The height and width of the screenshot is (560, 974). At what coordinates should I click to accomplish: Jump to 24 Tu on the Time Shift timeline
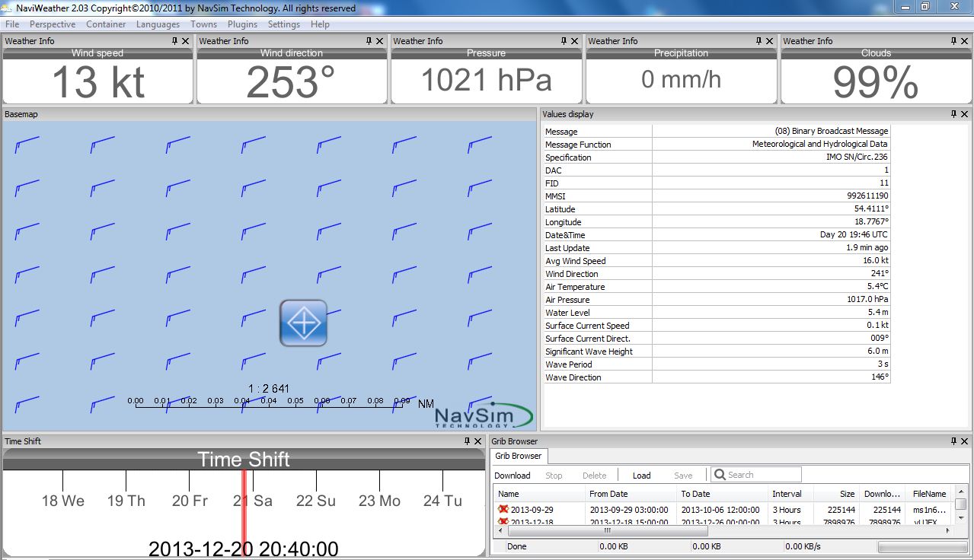[x=442, y=501]
